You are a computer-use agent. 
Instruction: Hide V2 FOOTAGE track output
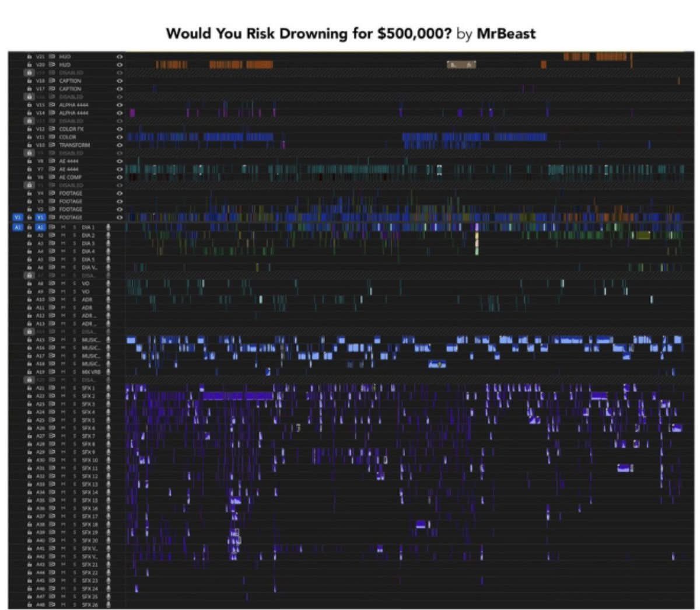point(120,209)
